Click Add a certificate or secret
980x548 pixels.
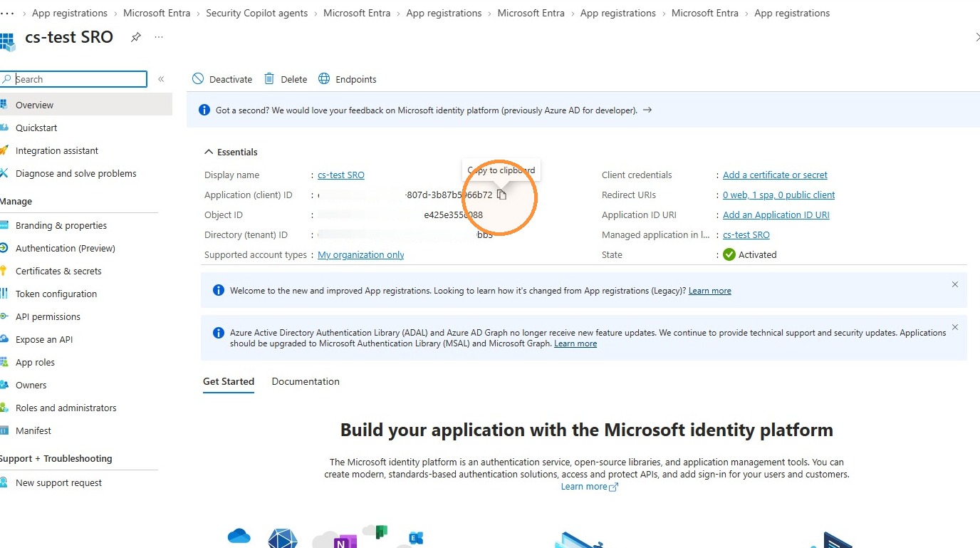[775, 175]
